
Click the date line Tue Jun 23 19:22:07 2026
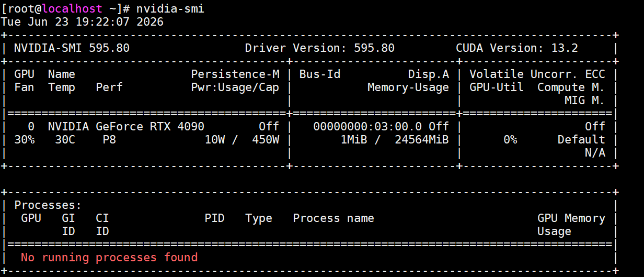click(x=82, y=22)
